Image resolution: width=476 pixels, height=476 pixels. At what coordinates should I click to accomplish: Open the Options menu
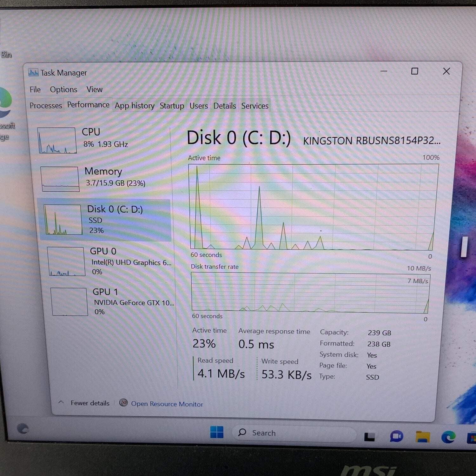pos(63,89)
